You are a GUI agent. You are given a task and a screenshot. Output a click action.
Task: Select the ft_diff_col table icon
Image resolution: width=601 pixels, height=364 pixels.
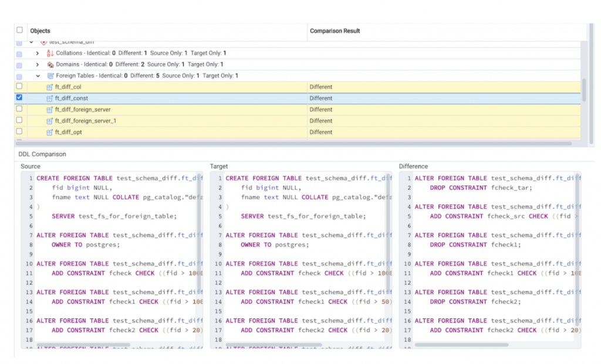[x=49, y=87]
